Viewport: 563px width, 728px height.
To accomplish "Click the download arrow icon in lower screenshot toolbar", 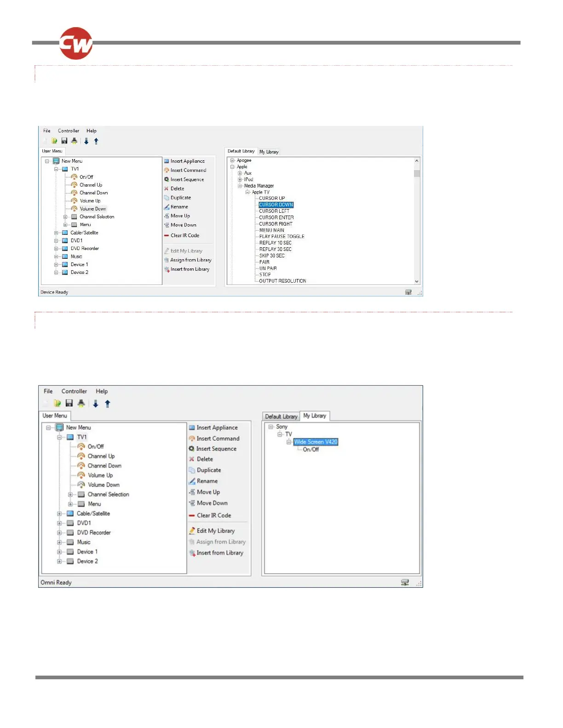I will point(96,404).
